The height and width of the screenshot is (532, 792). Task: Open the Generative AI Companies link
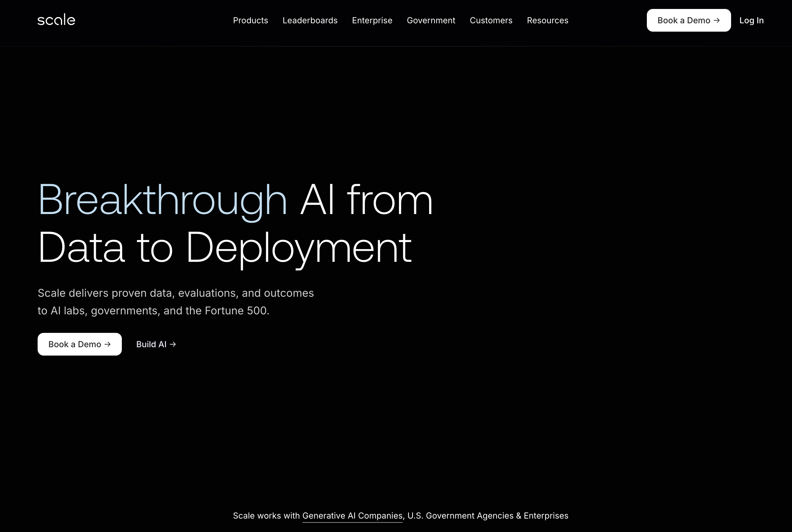(x=352, y=515)
